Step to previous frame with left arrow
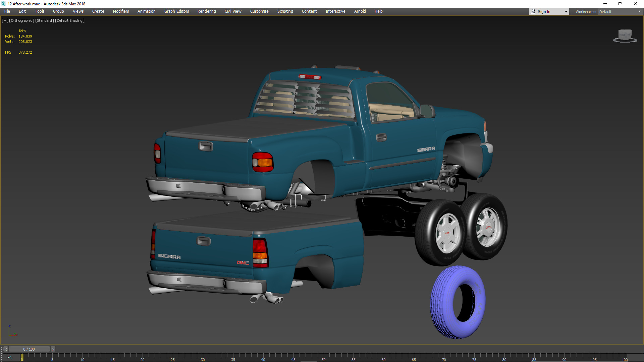 (5, 349)
